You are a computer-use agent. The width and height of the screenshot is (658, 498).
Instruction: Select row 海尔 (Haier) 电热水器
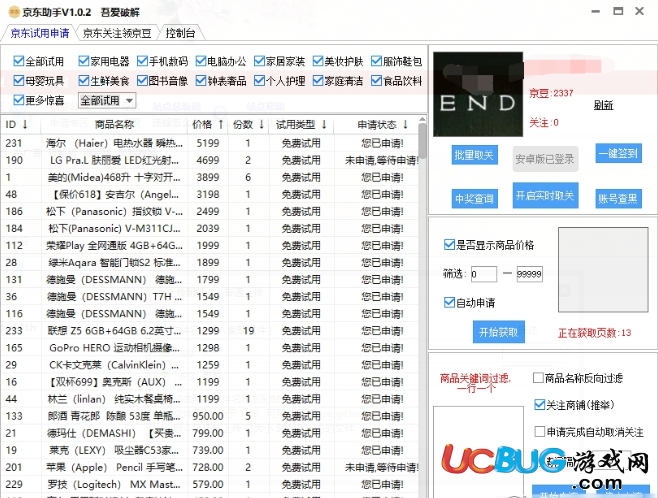point(210,143)
